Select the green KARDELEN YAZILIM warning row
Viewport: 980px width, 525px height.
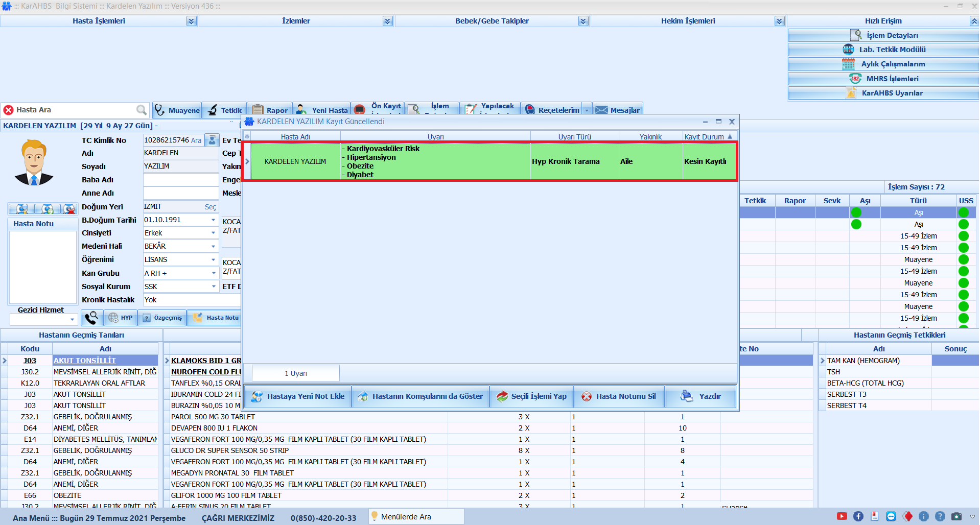point(434,161)
